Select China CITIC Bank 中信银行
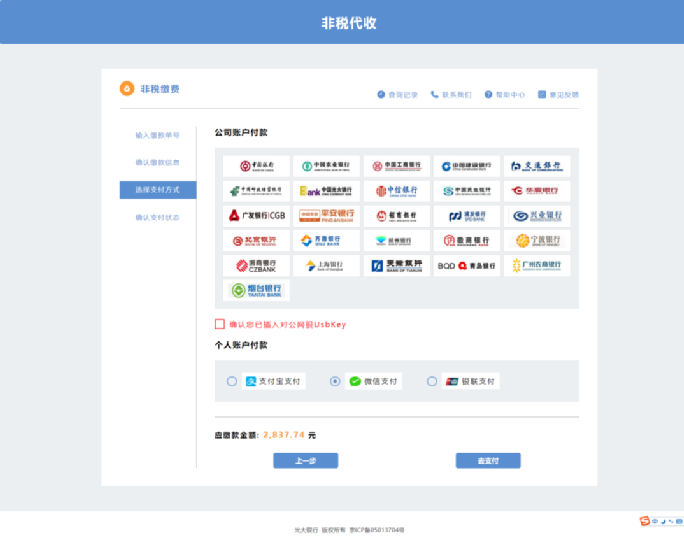 tap(397, 191)
